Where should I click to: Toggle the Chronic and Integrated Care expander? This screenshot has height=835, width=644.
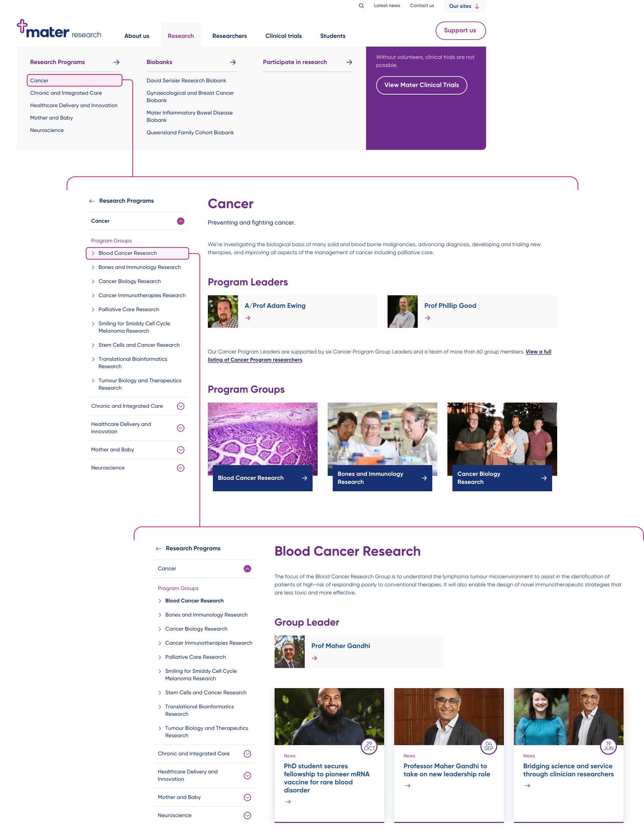(x=181, y=406)
